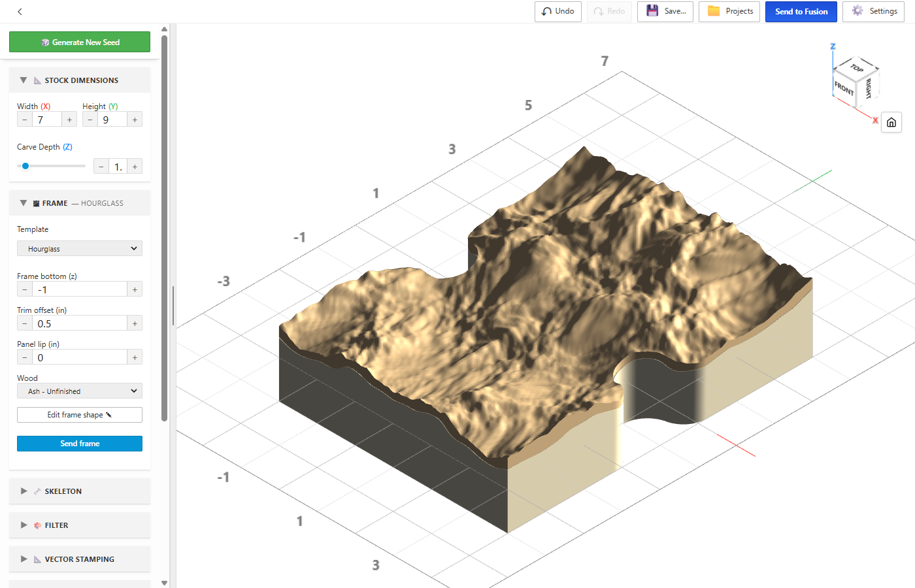
Task: Edit the Frame bottom (z) field
Action: pyautogui.click(x=80, y=289)
